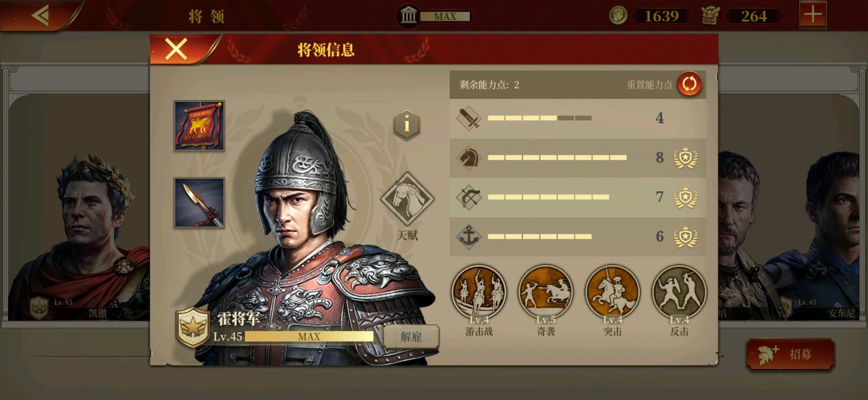Viewport: 868px width, 400px height.
Task: Click the archer medal badge beside value 7
Action: coord(686,197)
